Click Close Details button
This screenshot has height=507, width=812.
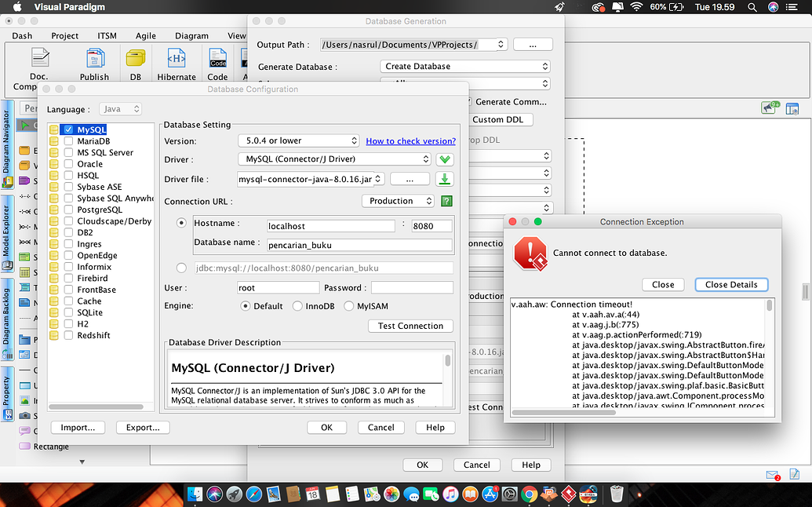[x=731, y=284]
